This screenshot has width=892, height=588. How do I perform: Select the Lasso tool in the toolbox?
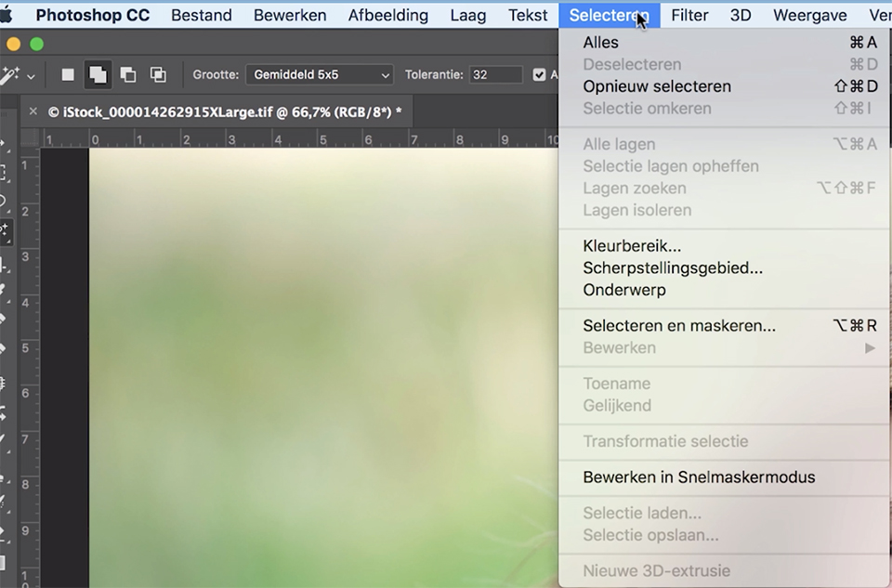click(4, 201)
